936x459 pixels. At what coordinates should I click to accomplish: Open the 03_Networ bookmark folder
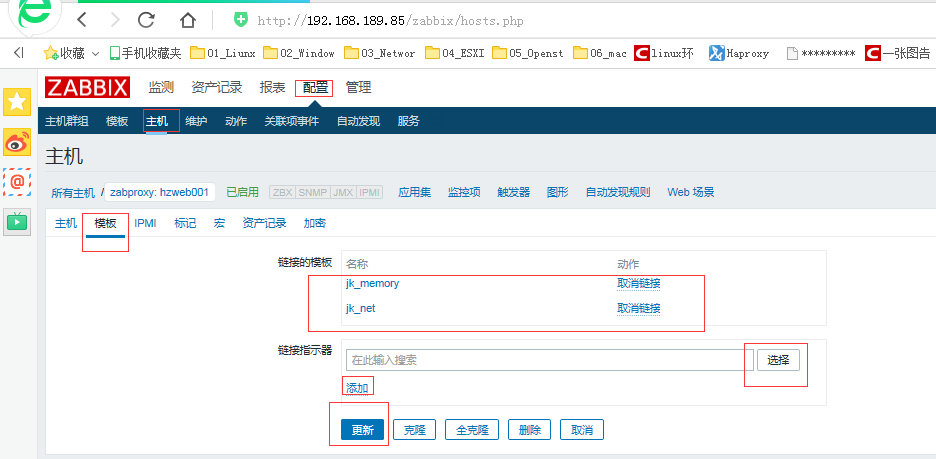(379, 53)
